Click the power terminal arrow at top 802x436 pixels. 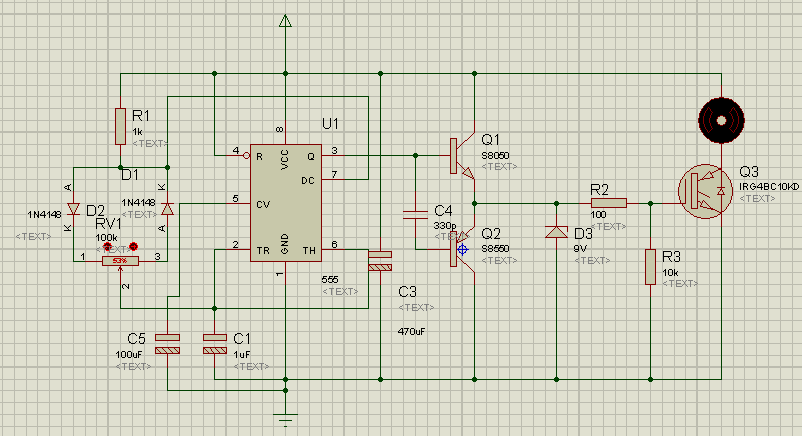(x=285, y=21)
